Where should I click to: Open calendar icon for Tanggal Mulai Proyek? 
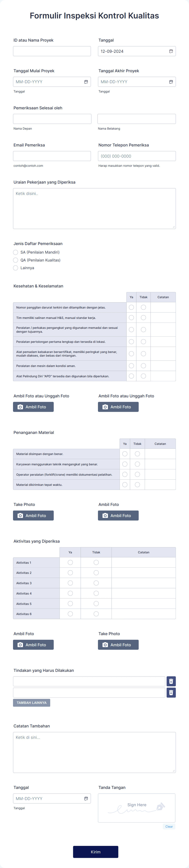pos(86,82)
